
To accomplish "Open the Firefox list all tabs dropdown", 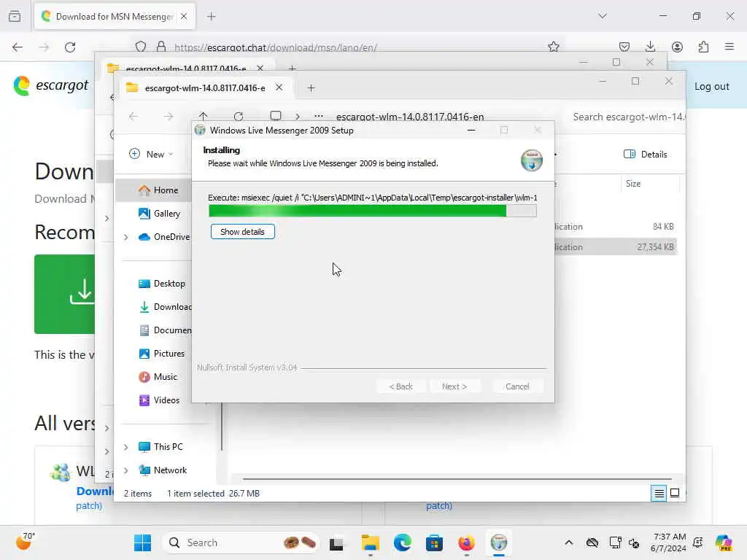I will [x=603, y=16].
